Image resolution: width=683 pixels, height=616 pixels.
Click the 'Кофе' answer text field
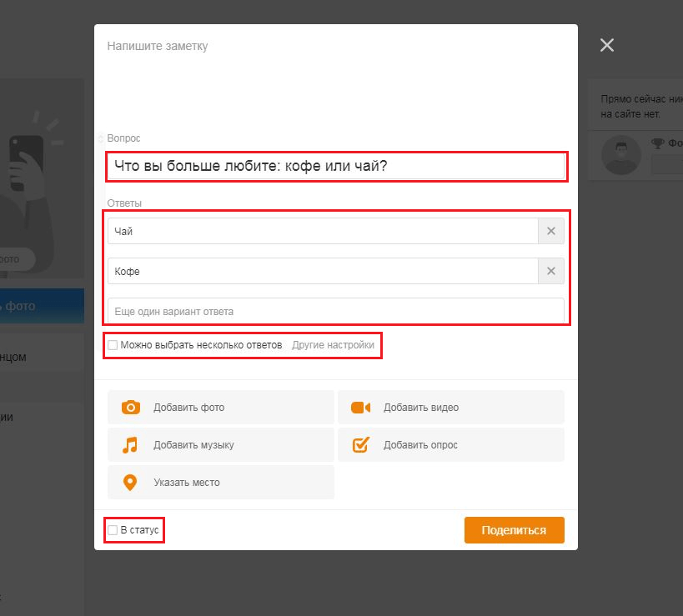[x=322, y=272]
